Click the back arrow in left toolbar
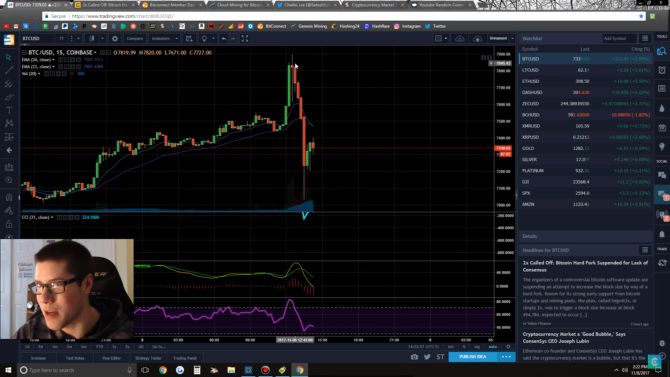Image resolution: width=670 pixels, height=377 pixels. point(9,150)
